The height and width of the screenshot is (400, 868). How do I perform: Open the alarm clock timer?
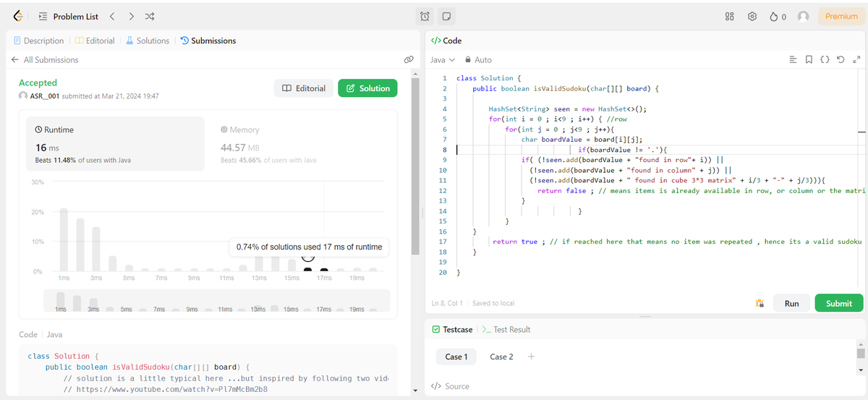(x=426, y=16)
